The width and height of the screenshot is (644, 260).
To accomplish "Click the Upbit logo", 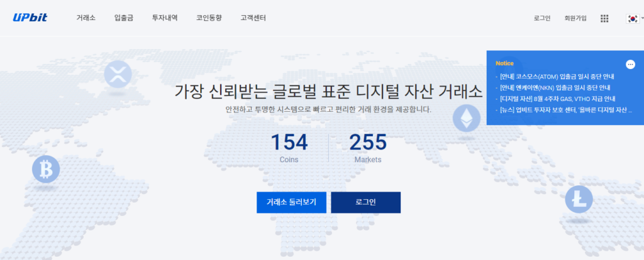I will tap(30, 18).
